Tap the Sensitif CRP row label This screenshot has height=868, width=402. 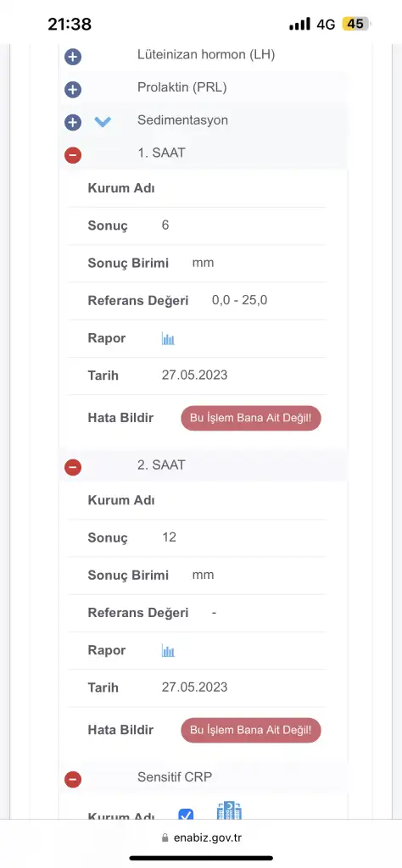175,777
